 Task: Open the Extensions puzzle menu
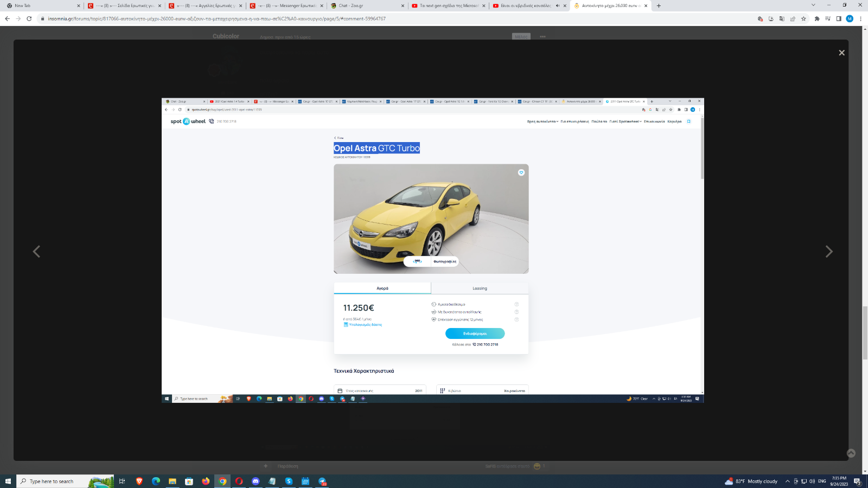pos(817,18)
